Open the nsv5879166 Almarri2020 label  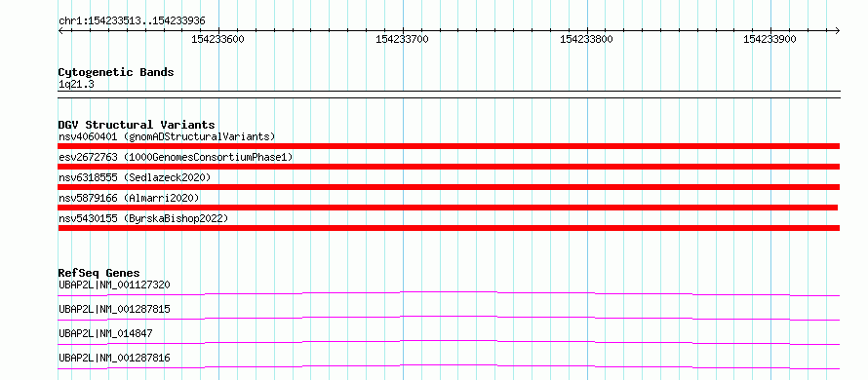coord(129,198)
